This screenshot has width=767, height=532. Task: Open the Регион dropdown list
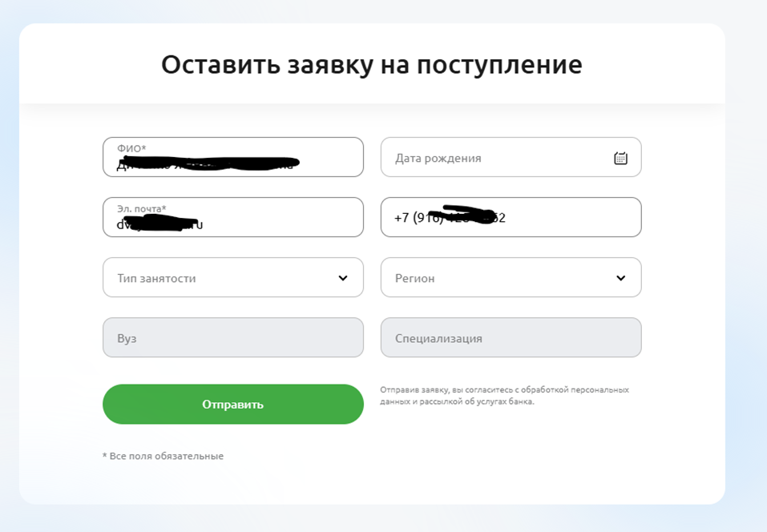point(511,277)
